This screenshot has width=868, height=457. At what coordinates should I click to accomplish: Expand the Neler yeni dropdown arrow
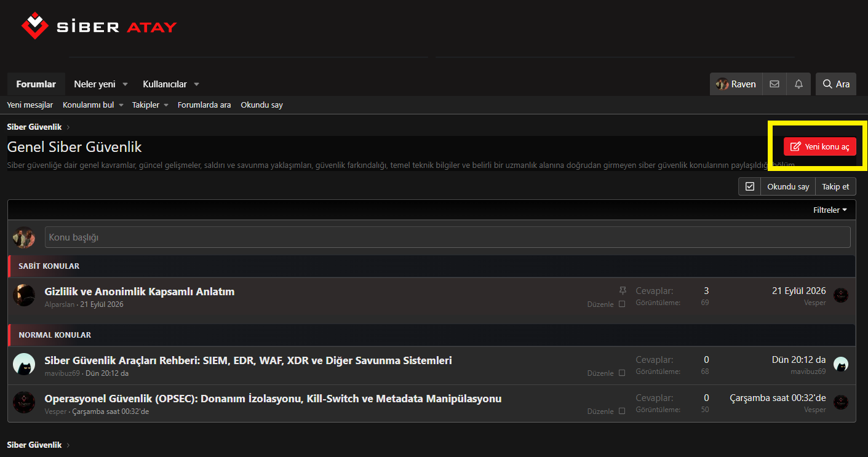point(125,84)
